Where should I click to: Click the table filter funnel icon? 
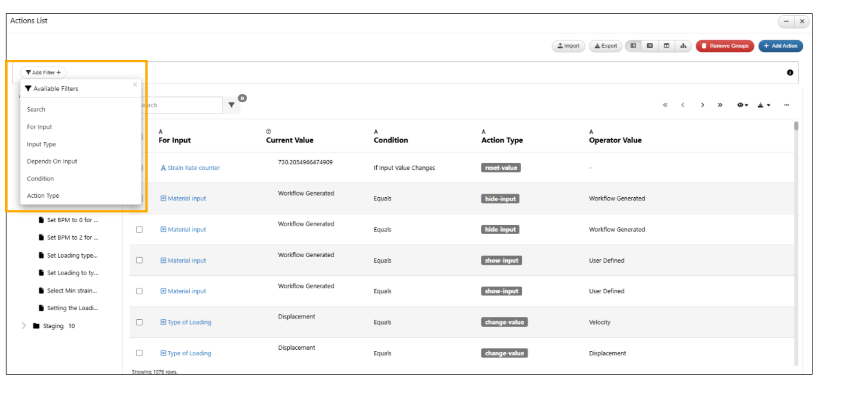click(x=231, y=105)
